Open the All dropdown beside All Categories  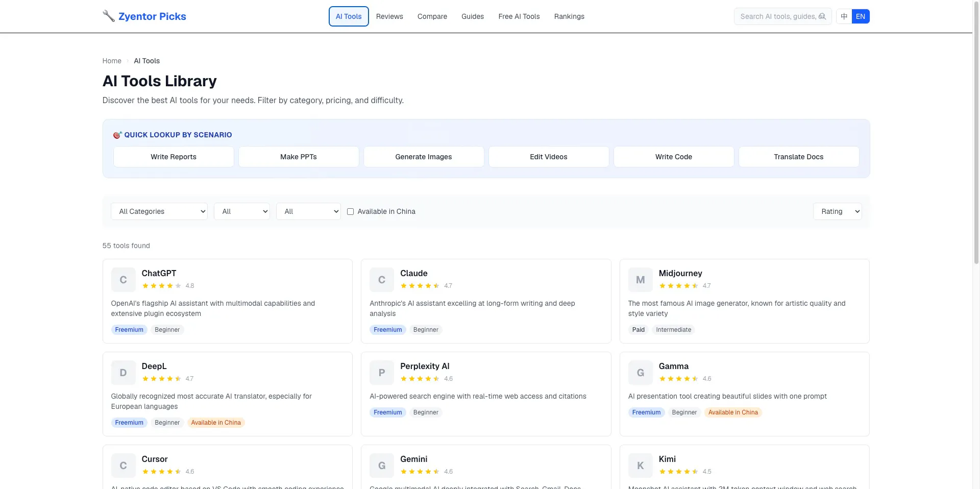(x=242, y=211)
